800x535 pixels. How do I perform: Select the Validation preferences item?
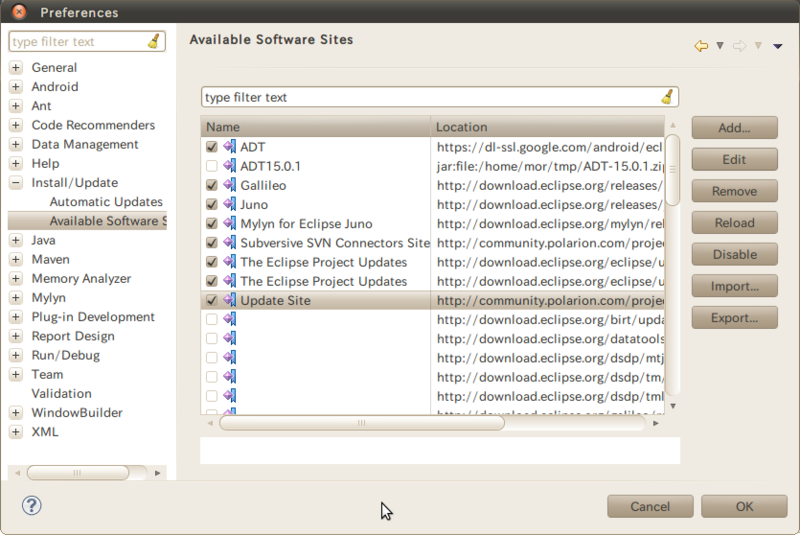point(61,394)
